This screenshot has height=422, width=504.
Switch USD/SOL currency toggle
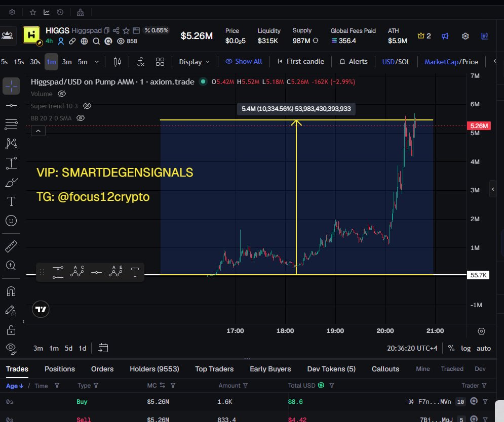(396, 62)
